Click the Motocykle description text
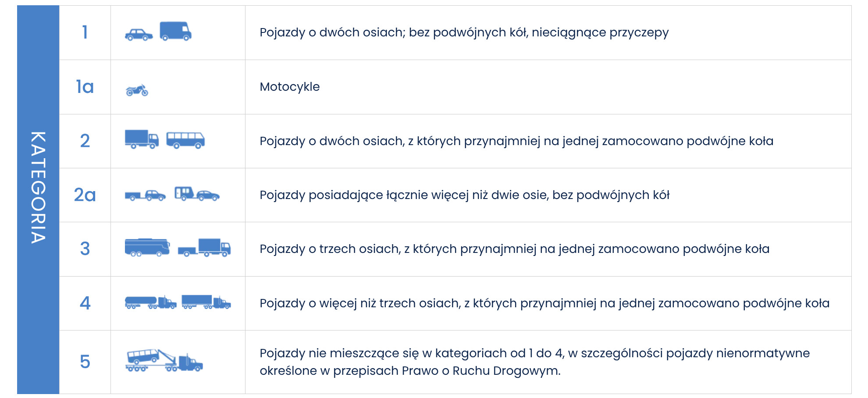Viewport: 868px width, 398px height. point(289,87)
